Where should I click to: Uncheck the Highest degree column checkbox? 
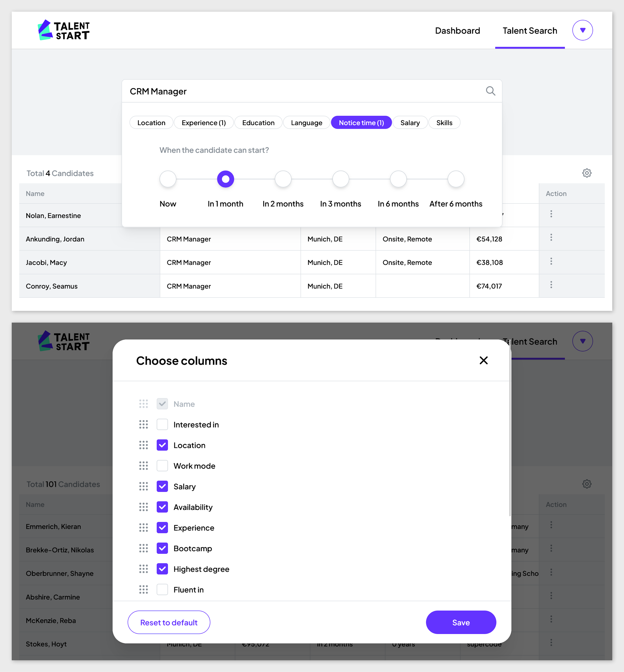(x=162, y=569)
